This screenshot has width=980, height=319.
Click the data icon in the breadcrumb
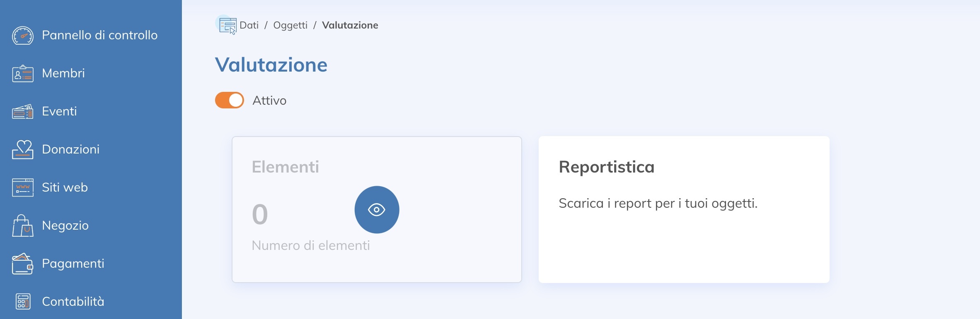227,25
